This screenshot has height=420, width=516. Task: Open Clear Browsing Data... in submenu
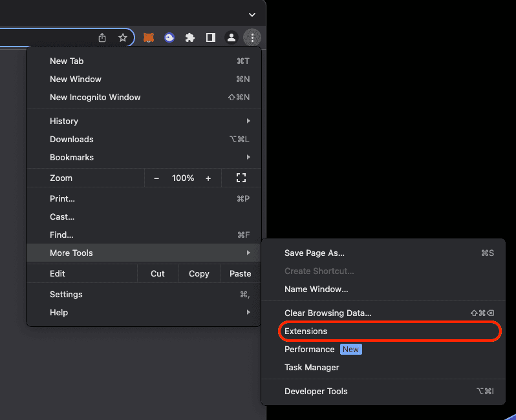(x=383, y=313)
